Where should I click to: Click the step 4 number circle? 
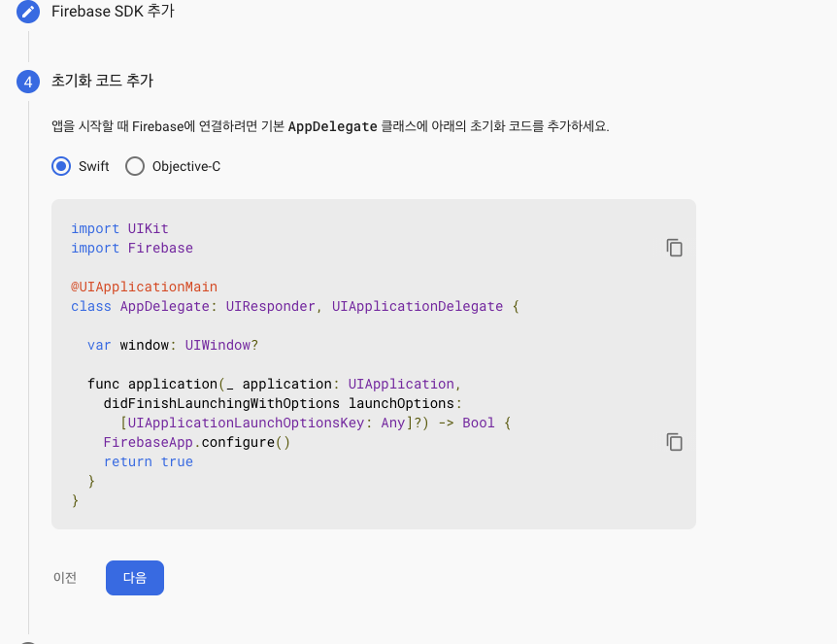pos(28,82)
